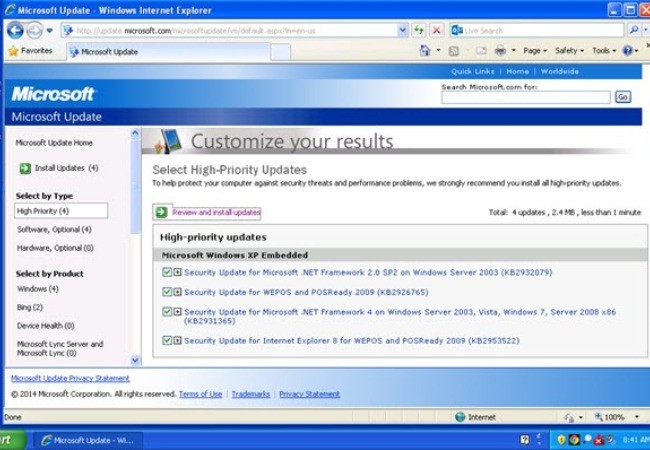Open the Tools menu
This screenshot has width=650, height=450.
(604, 51)
